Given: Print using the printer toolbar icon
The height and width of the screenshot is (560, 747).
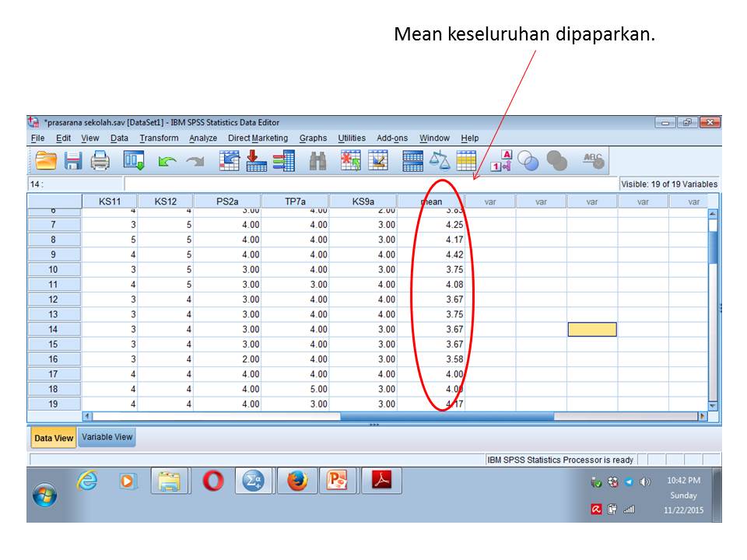Looking at the screenshot, I should (x=100, y=160).
